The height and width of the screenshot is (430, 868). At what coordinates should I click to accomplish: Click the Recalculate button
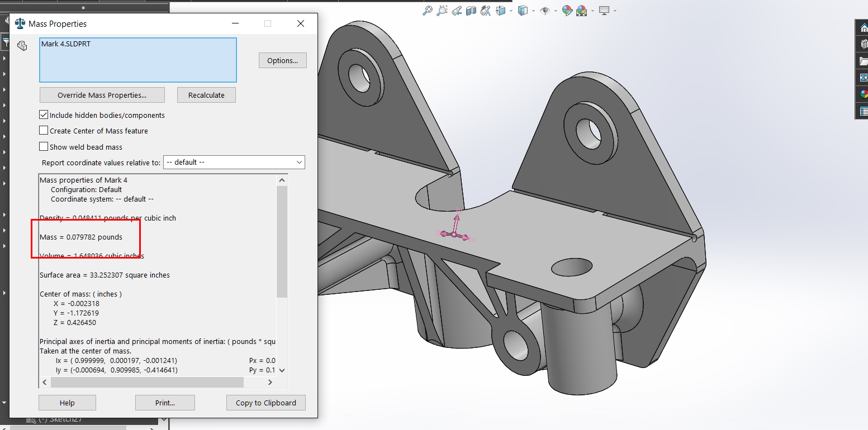pos(206,95)
